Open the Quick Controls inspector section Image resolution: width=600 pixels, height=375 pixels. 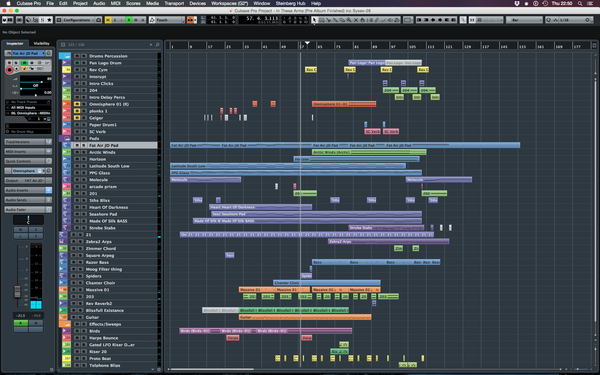coord(28,161)
